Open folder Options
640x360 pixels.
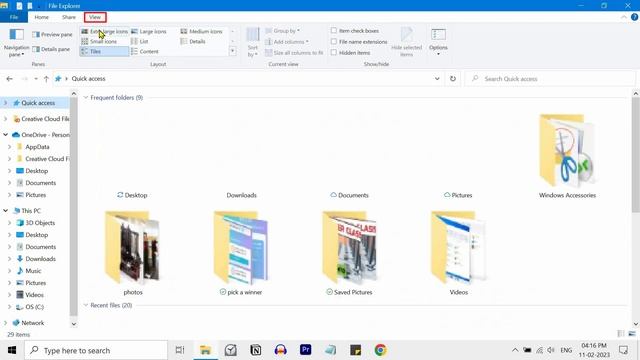438,42
